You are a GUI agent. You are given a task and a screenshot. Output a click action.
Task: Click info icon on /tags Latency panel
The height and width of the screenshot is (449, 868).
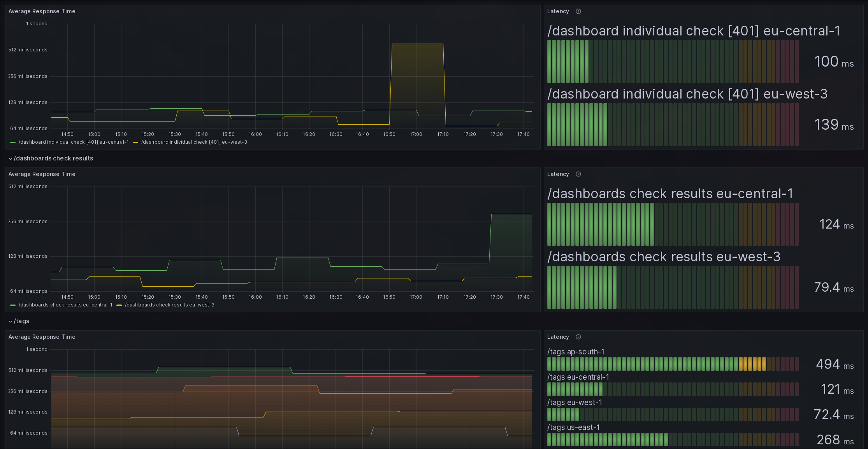click(578, 337)
